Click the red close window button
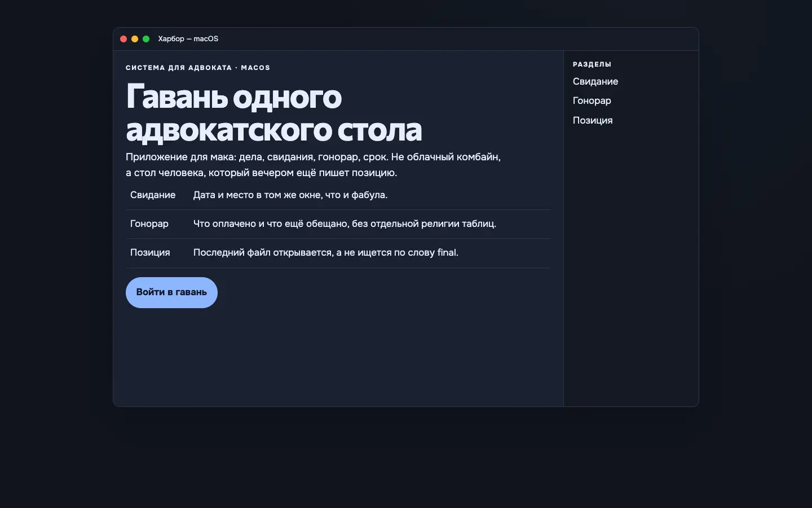The image size is (812, 508). [123, 39]
